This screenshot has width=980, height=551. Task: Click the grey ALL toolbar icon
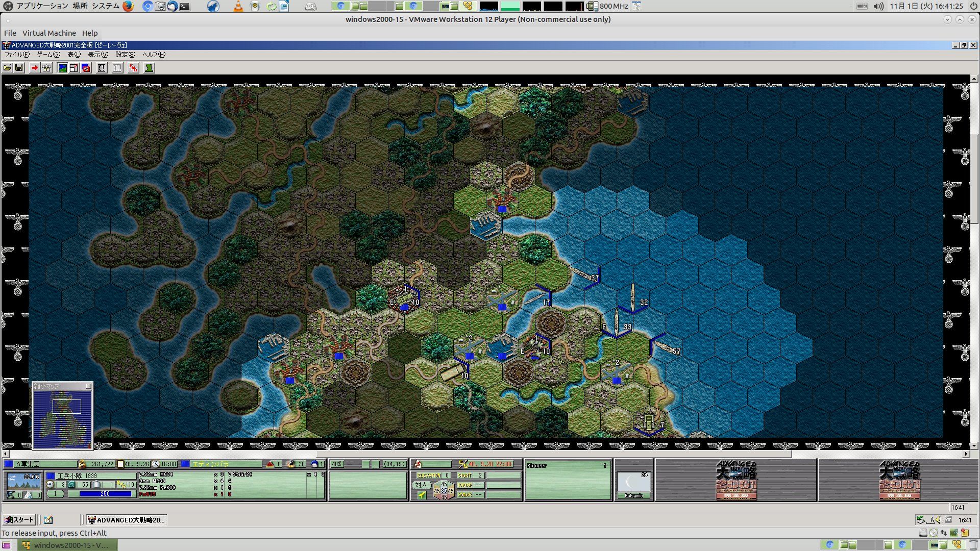pos(117,68)
